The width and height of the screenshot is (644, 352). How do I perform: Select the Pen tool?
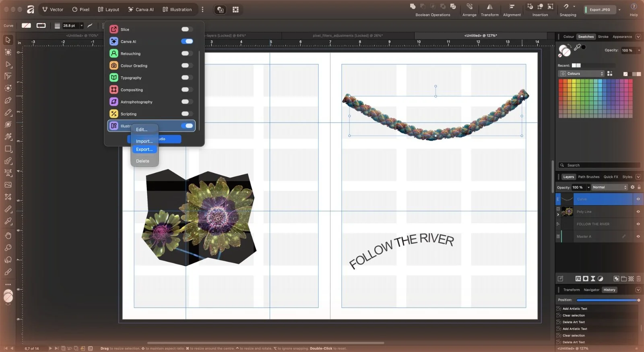click(8, 101)
